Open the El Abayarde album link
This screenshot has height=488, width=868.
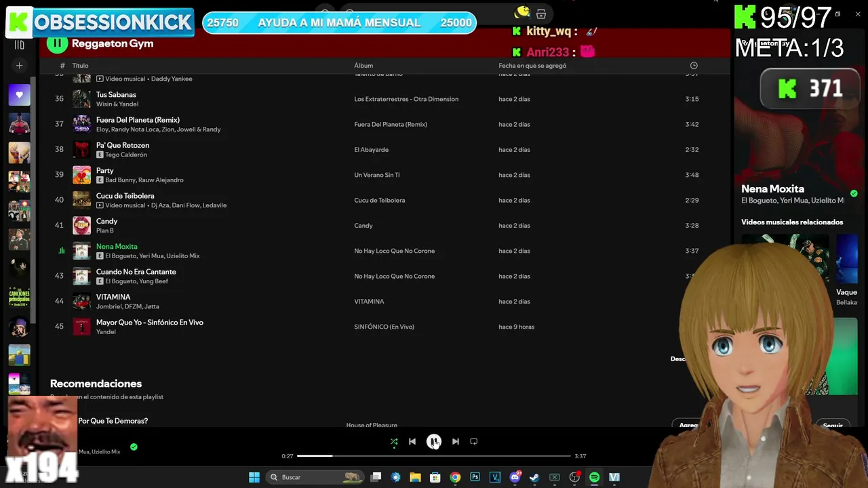click(372, 150)
